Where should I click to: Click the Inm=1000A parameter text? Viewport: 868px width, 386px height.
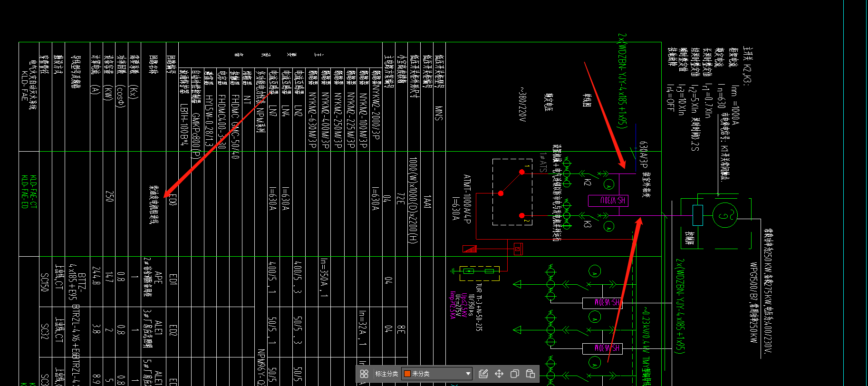[734, 106]
